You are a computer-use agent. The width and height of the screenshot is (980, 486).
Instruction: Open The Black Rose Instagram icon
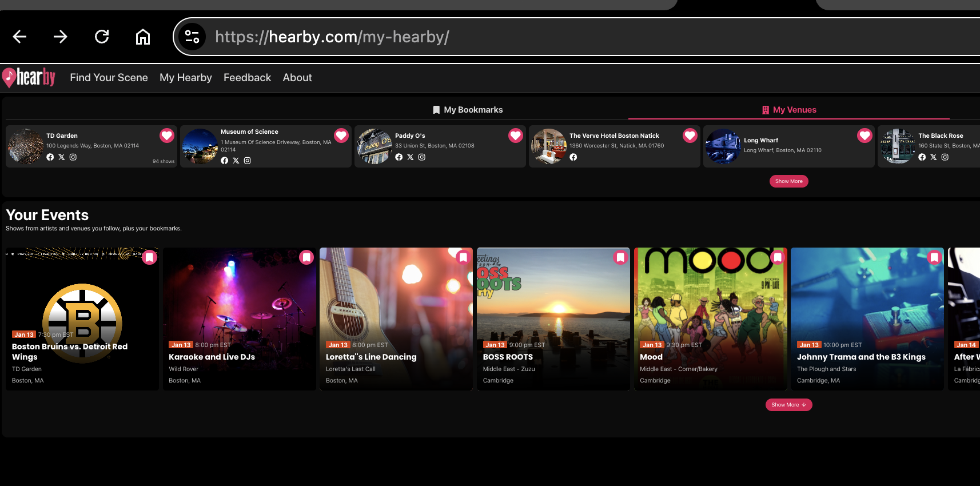click(945, 157)
